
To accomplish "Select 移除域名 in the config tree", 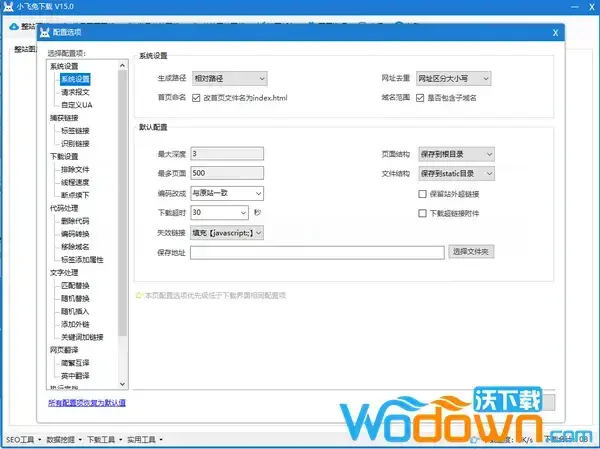I will pos(75,247).
